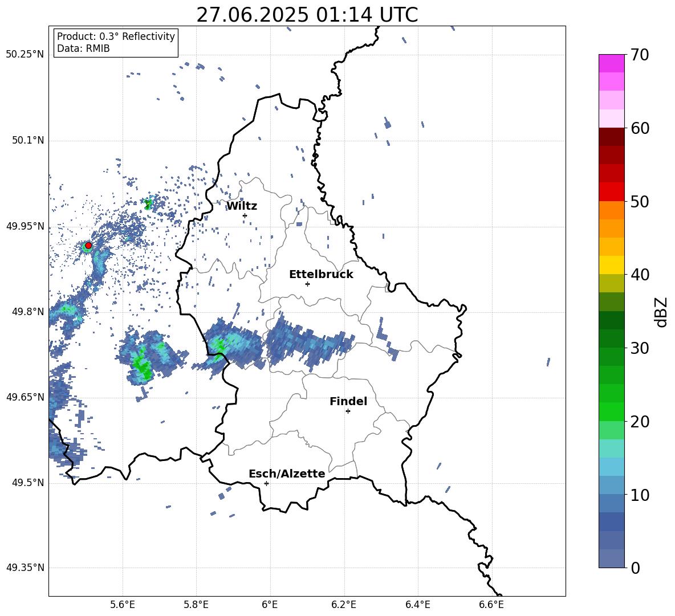Click the 49.95°N latitude label
Screen dimensions: 675x616
click(25, 226)
